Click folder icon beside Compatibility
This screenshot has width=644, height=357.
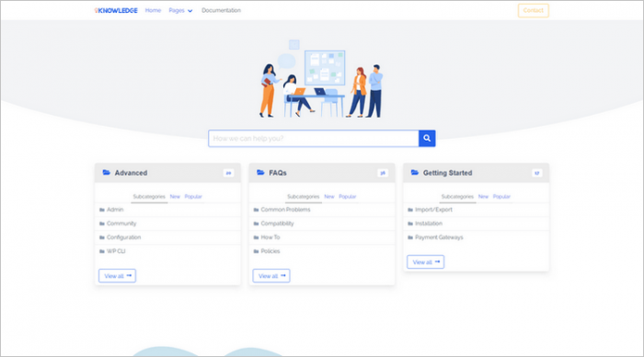256,224
